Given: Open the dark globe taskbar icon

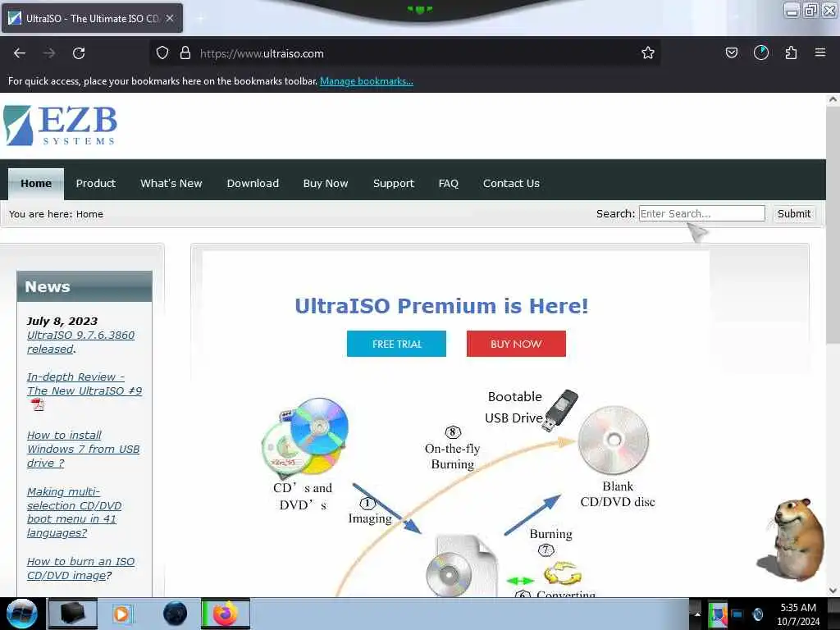Looking at the screenshot, I should click(176, 614).
